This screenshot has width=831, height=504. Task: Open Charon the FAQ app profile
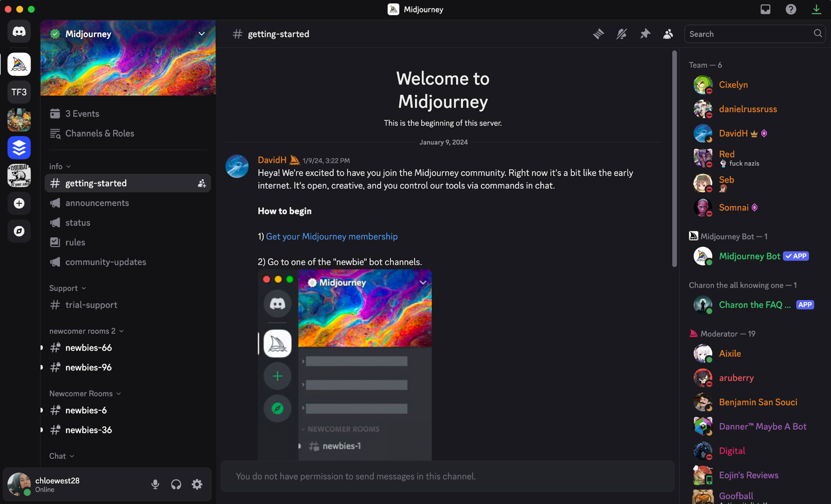click(755, 305)
